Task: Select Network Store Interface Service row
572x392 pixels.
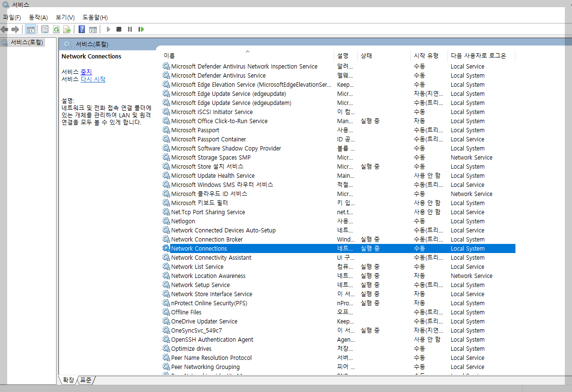Action: (x=338, y=294)
